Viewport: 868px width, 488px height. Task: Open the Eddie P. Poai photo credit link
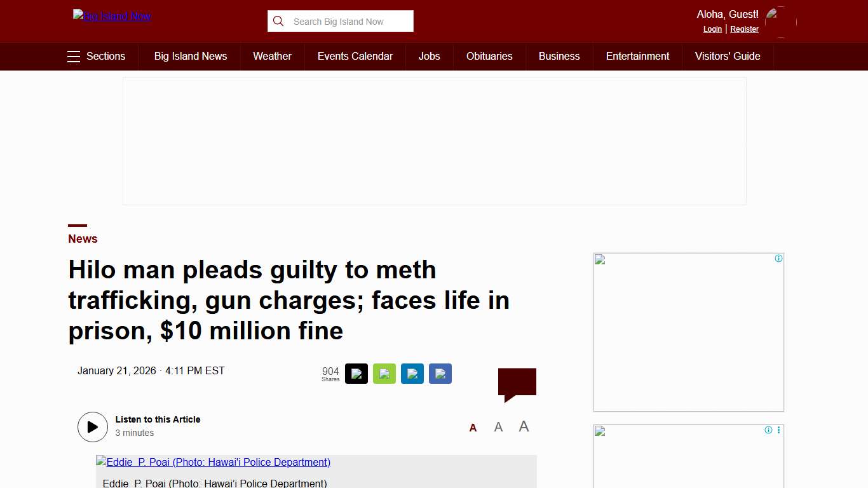point(213,462)
